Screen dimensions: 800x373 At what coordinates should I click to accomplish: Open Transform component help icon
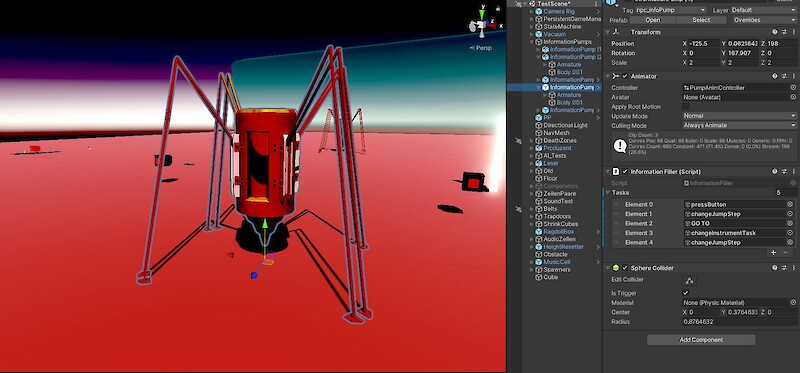(774, 32)
